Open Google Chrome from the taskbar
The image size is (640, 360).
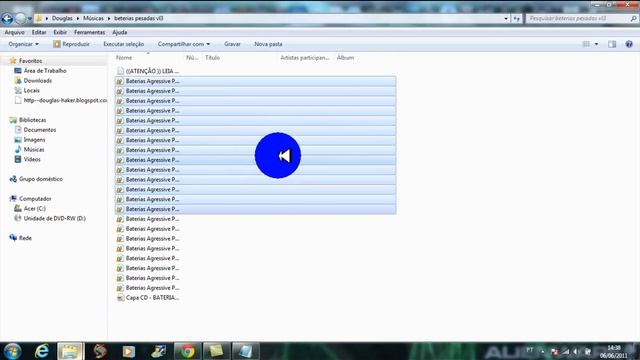pos(187,351)
